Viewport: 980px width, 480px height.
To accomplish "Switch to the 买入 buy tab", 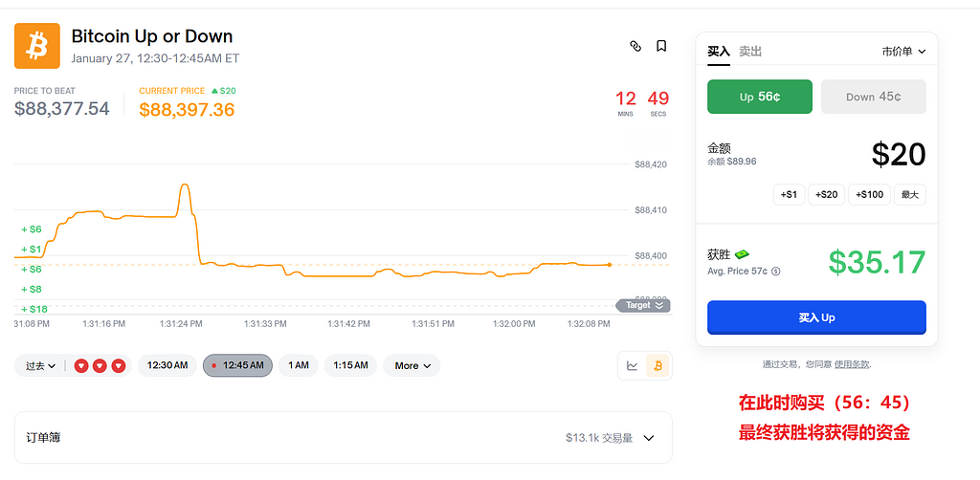I will pyautogui.click(x=718, y=52).
